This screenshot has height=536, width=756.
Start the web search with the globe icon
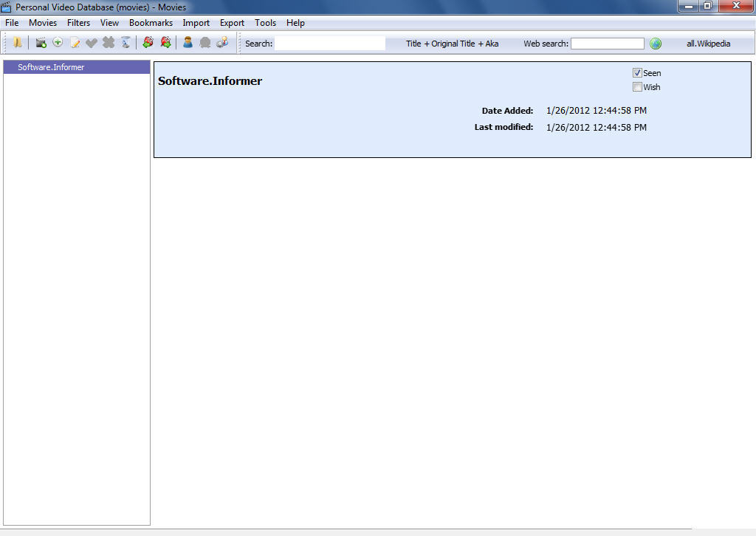[x=656, y=43]
